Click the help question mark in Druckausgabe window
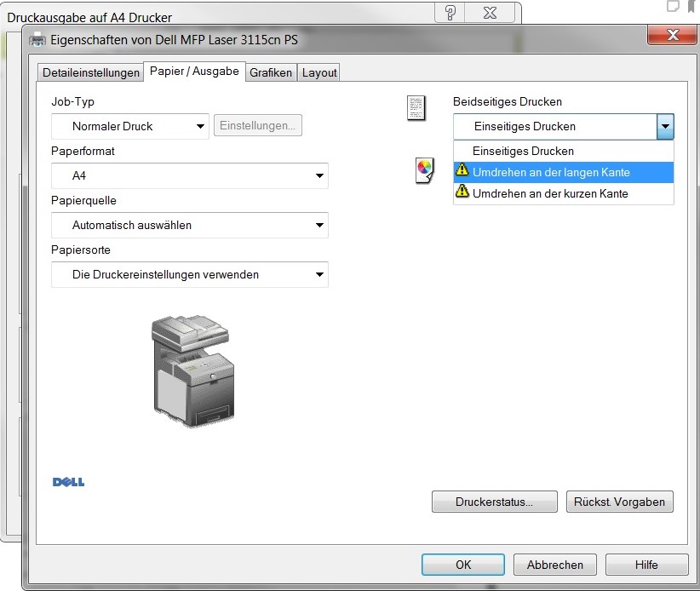 450,13
